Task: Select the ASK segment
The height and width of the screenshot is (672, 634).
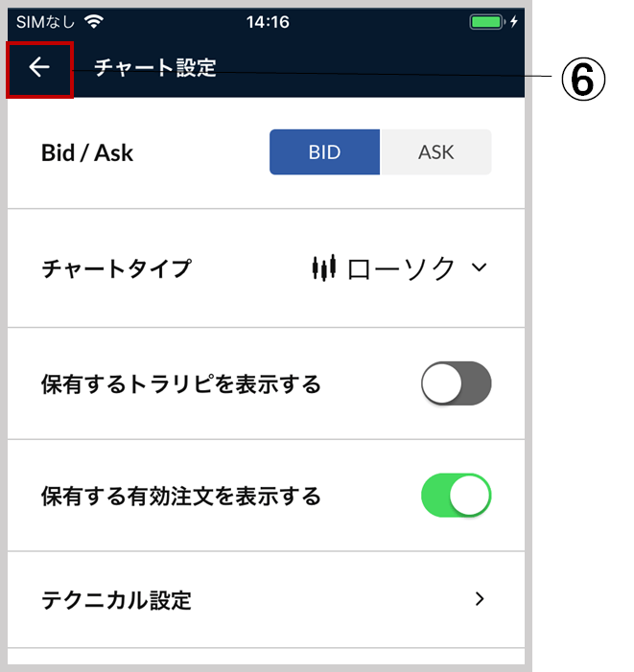Action: click(435, 152)
